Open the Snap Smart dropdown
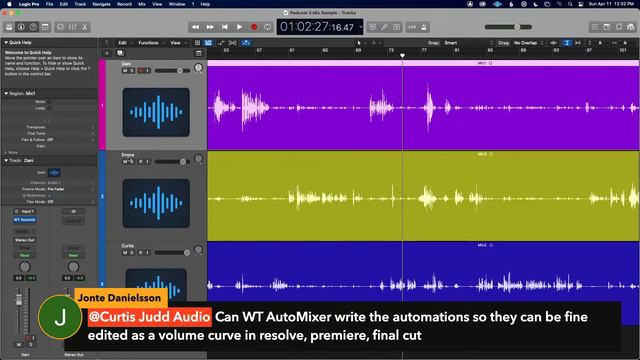The width and height of the screenshot is (640, 360). [469, 43]
